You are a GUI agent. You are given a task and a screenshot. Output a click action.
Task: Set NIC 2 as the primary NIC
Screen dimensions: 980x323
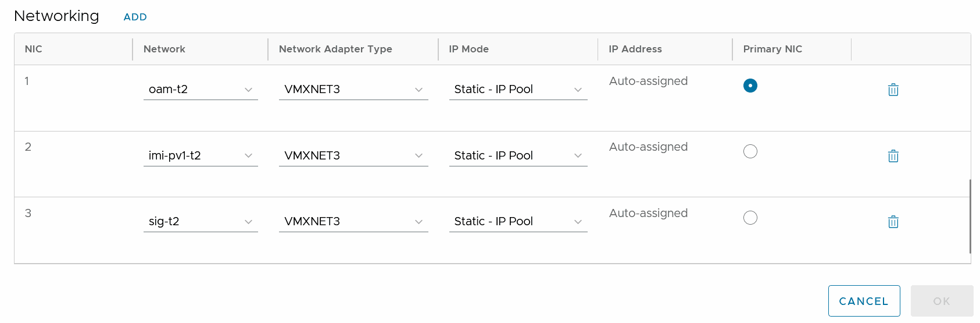coord(750,151)
